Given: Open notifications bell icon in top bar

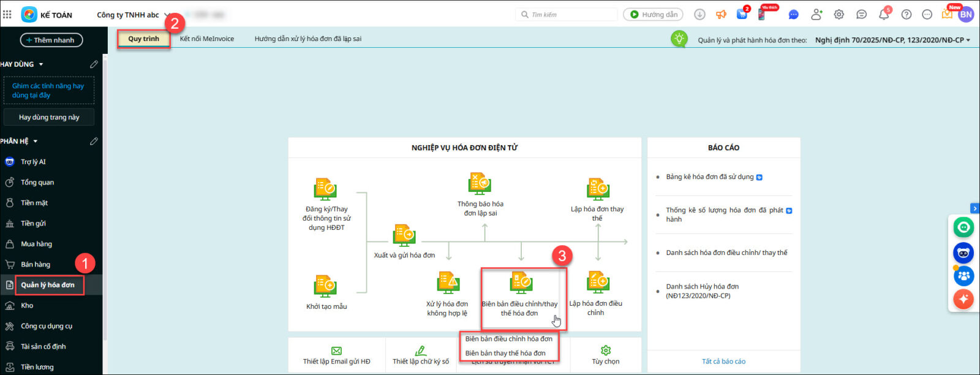Looking at the screenshot, I should (x=884, y=15).
